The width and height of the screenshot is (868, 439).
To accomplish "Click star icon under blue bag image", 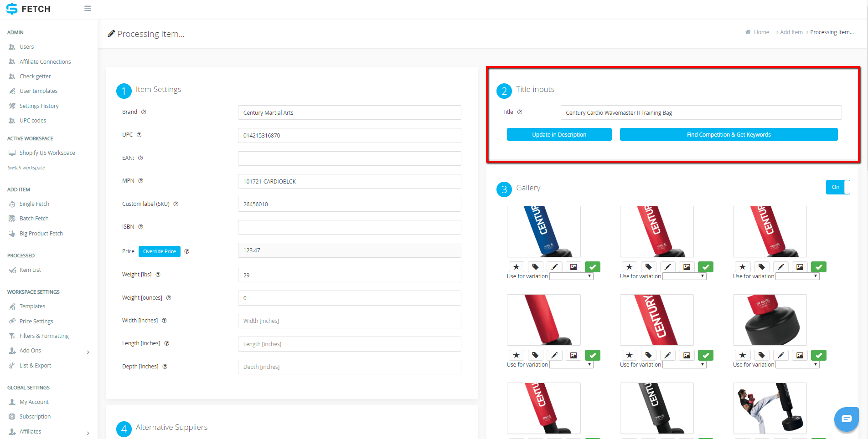I will tap(516, 267).
